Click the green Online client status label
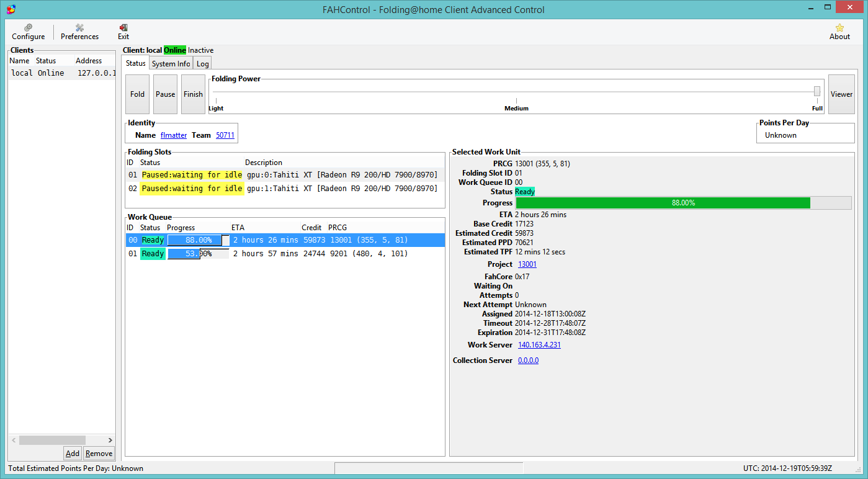 [175, 50]
